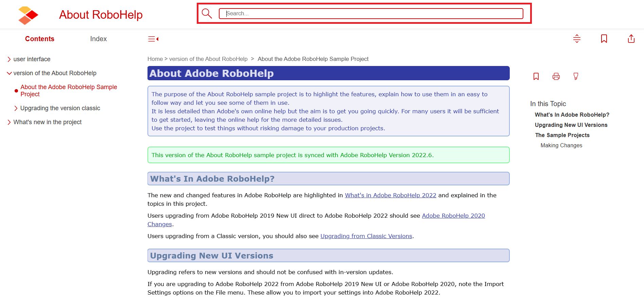Jump to 'Upgrading New UI Versions' in topic list
Viewport: 644px width, 301px height.
(571, 125)
